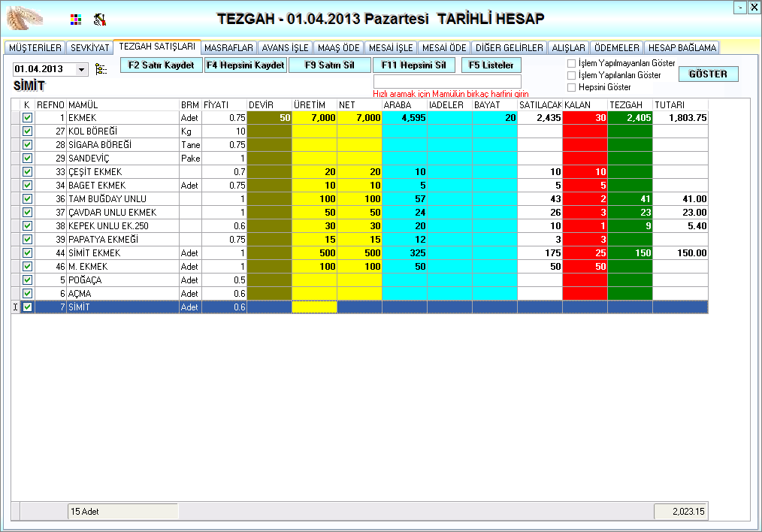Enable İşlem Yapılmayanları Göster checkbox
The height and width of the screenshot is (532, 762).
click(572, 63)
